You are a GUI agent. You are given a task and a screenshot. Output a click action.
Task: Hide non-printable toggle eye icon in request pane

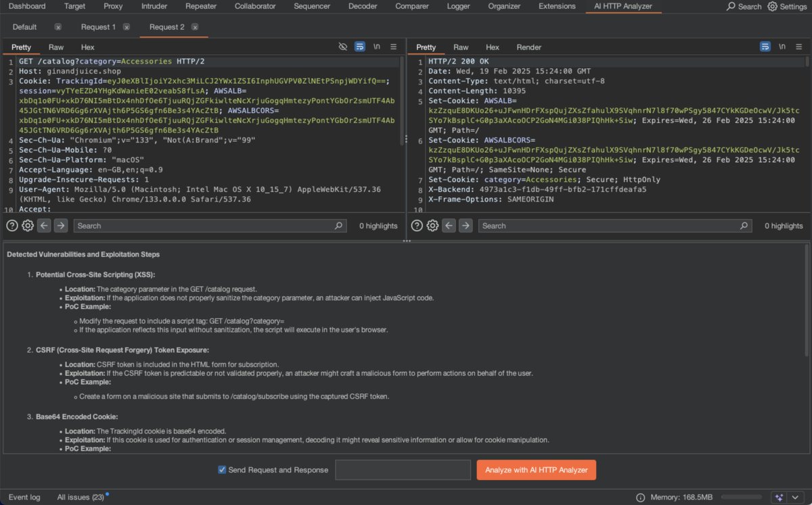click(x=342, y=47)
